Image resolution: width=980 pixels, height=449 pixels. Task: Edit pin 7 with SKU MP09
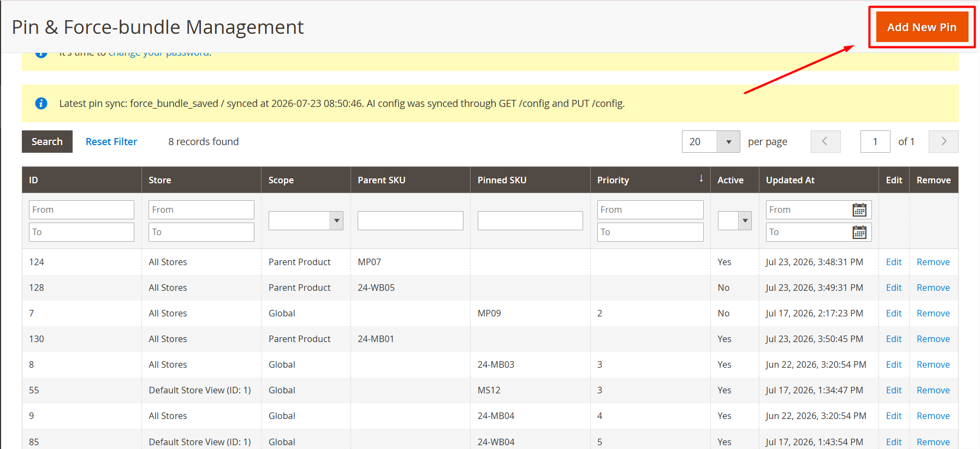894,314
